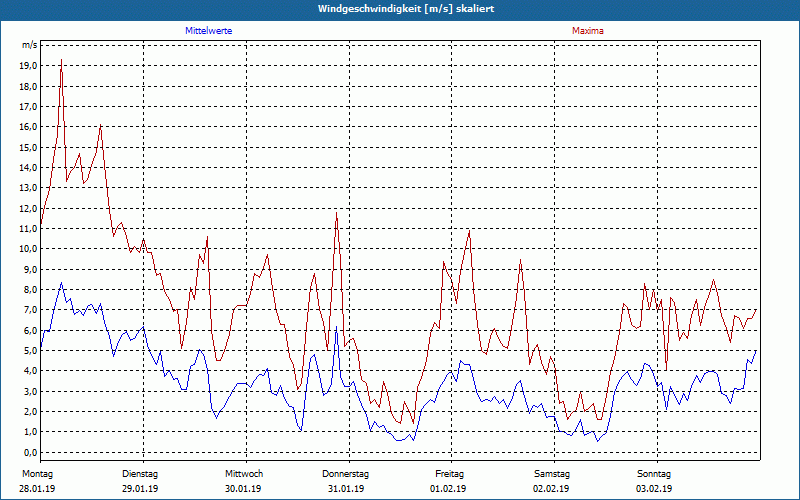Click the 18,0 y-axis value
This screenshot has height=500, width=800.
click(28, 86)
